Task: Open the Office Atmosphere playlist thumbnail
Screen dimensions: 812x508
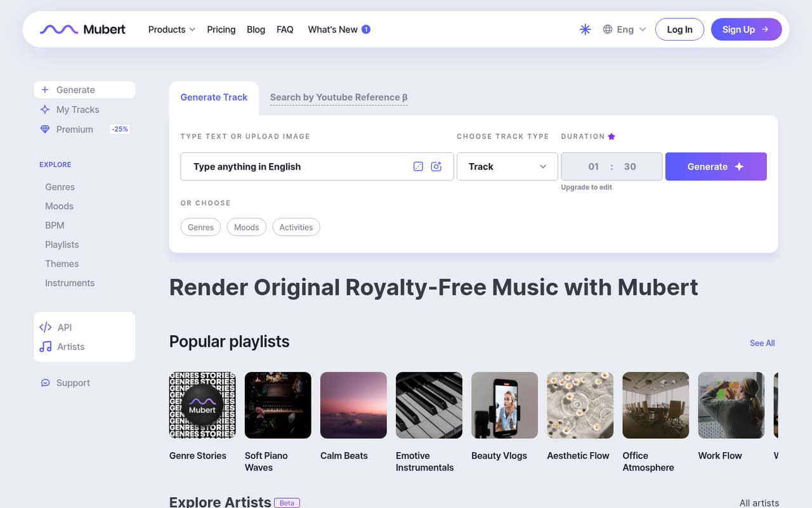Action: [656, 405]
